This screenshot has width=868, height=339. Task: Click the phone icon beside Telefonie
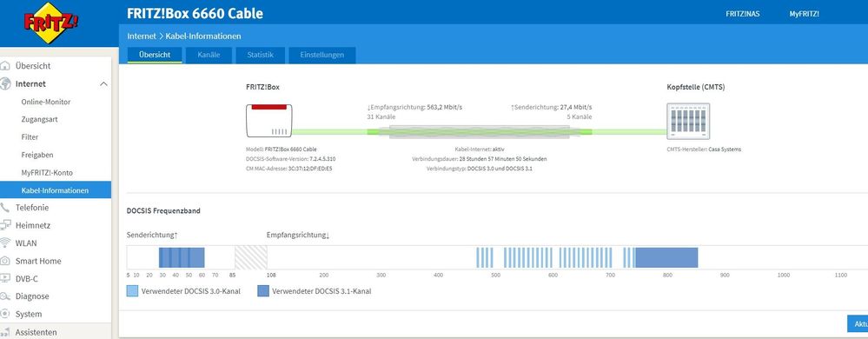[x=5, y=208]
